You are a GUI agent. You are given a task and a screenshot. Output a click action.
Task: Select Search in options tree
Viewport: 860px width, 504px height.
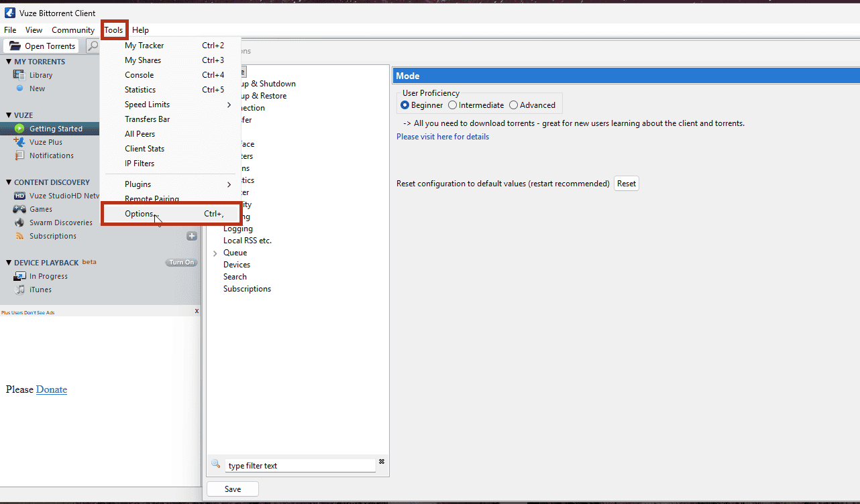pyautogui.click(x=235, y=277)
